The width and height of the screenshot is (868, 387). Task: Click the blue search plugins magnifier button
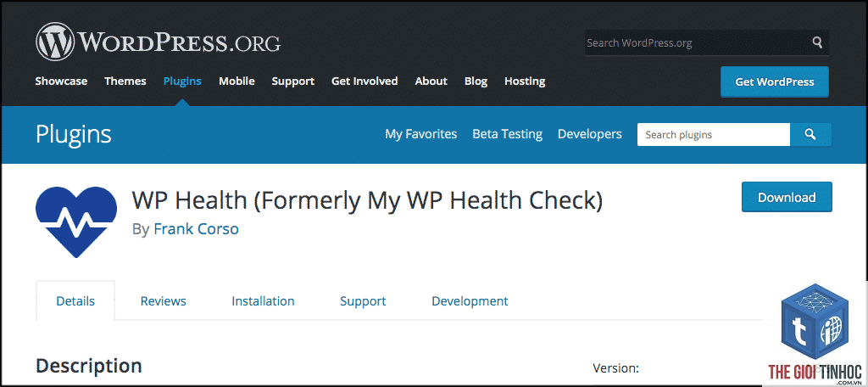click(810, 135)
